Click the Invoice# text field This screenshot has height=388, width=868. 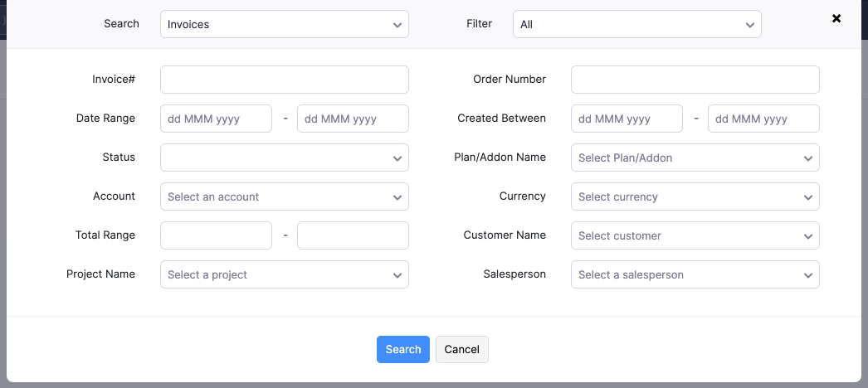point(284,80)
